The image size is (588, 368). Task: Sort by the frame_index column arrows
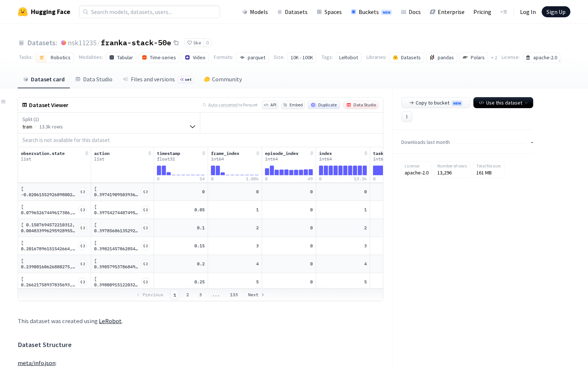[x=258, y=153]
